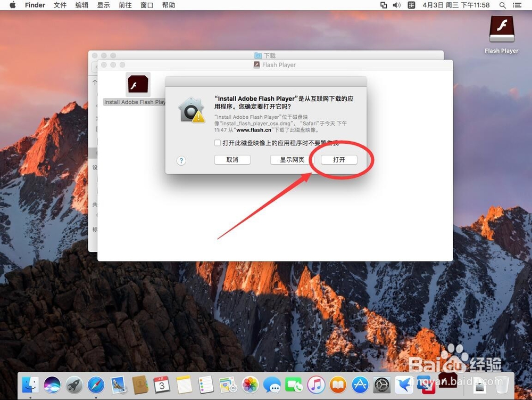
Task: Open Launchpad from the Dock
Action: click(74, 385)
